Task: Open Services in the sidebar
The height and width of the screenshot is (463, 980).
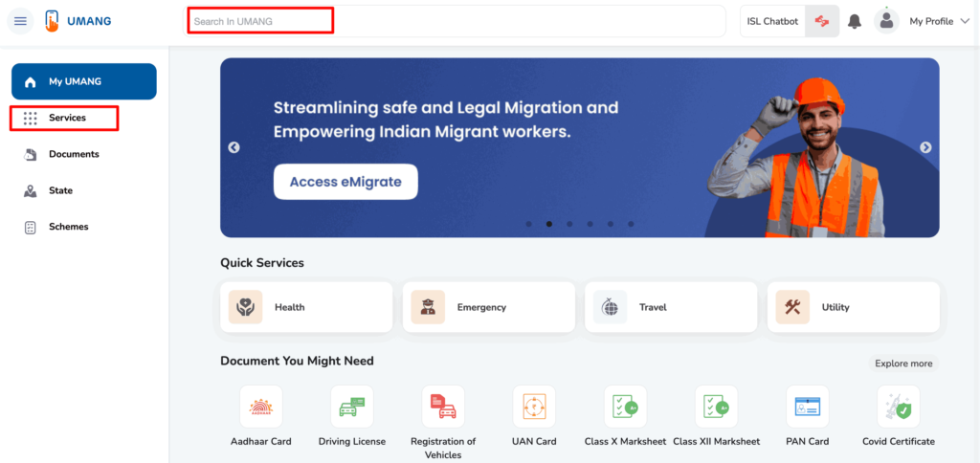Action: (67, 118)
